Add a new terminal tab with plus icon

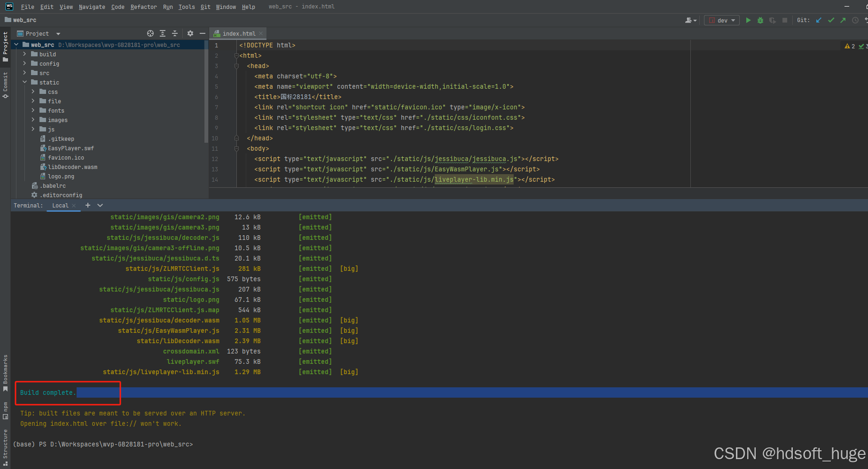(x=88, y=205)
